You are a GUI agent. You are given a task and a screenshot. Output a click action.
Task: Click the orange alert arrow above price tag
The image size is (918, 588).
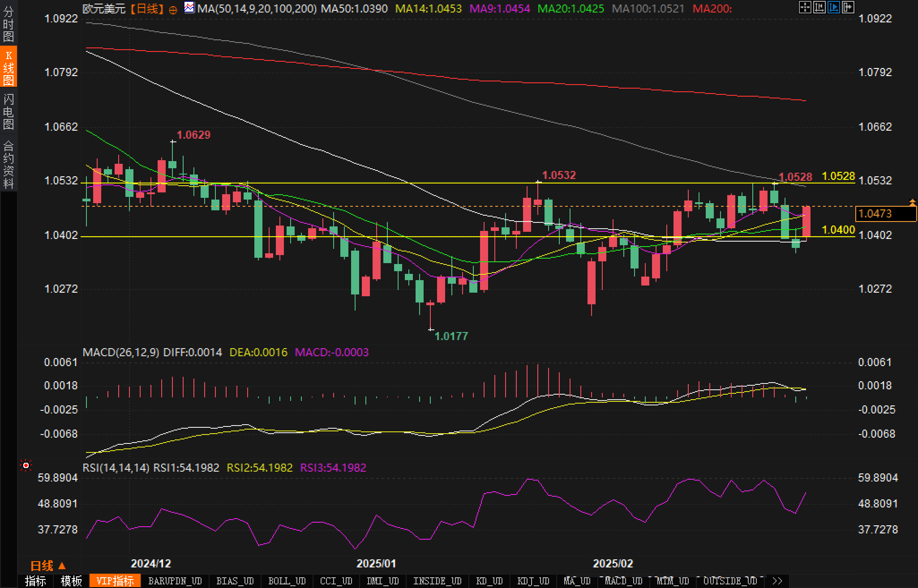(x=912, y=203)
